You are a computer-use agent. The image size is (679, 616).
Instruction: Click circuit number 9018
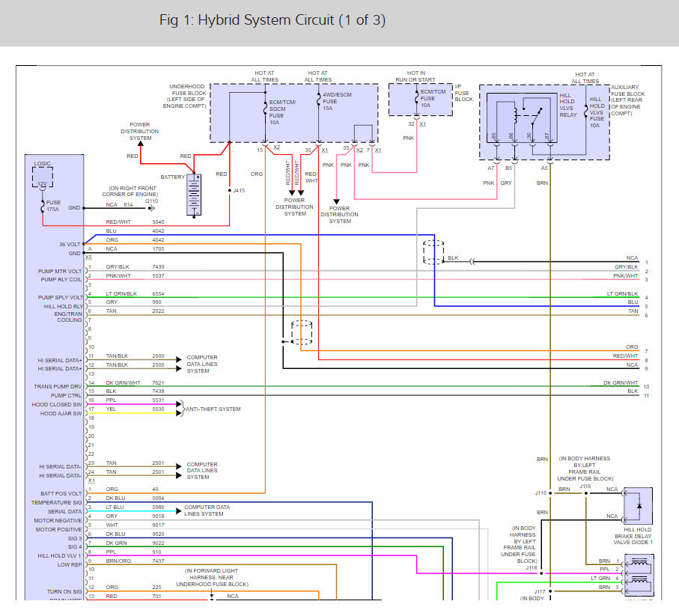click(158, 516)
